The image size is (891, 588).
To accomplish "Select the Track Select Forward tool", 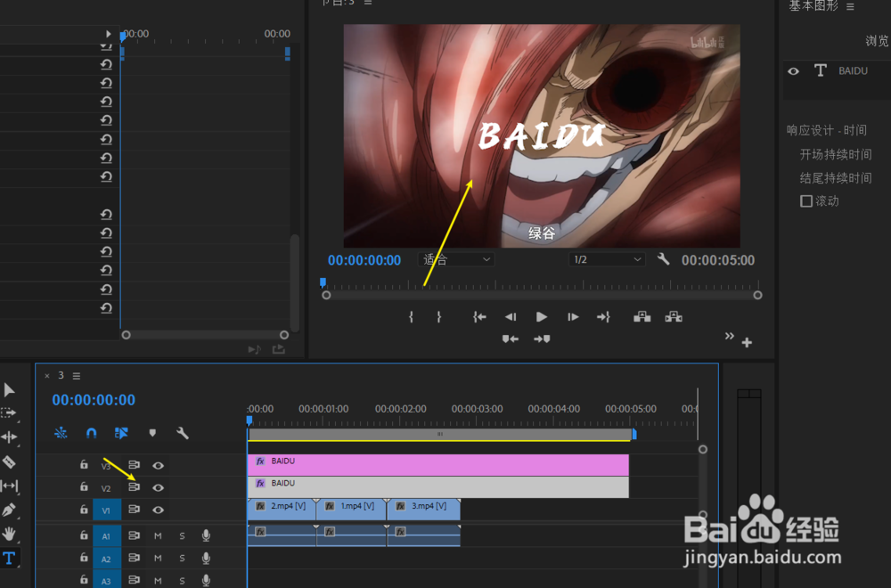I will (x=9, y=413).
